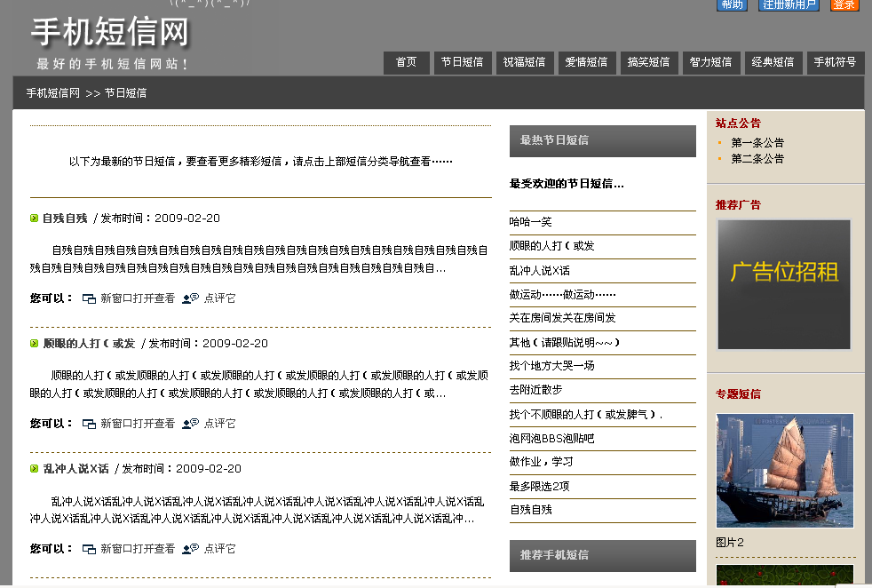Open the post titled 乱冲人说X话
The image size is (872, 588).
76,468
